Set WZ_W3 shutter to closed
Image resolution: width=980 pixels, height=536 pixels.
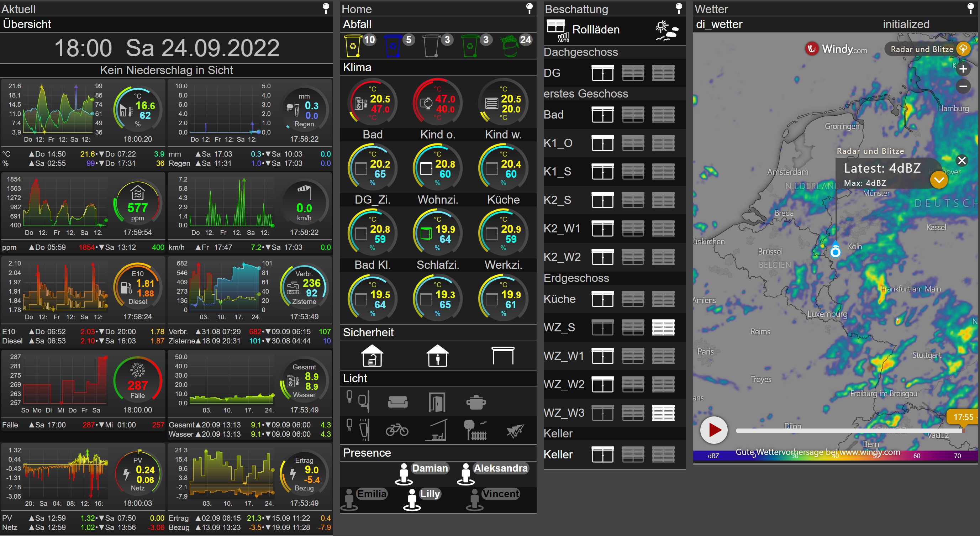[x=663, y=413]
